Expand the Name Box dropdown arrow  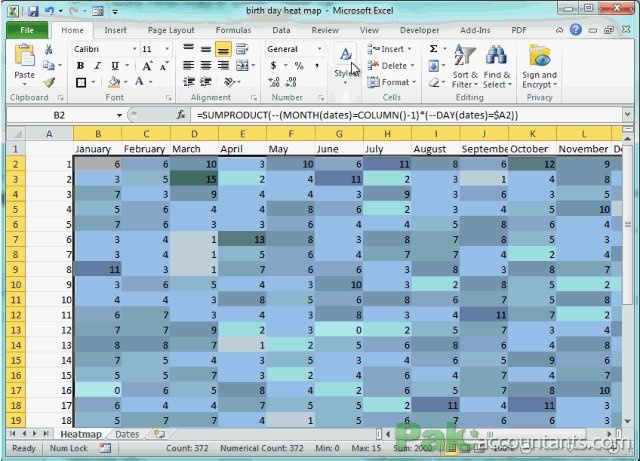click(119, 115)
